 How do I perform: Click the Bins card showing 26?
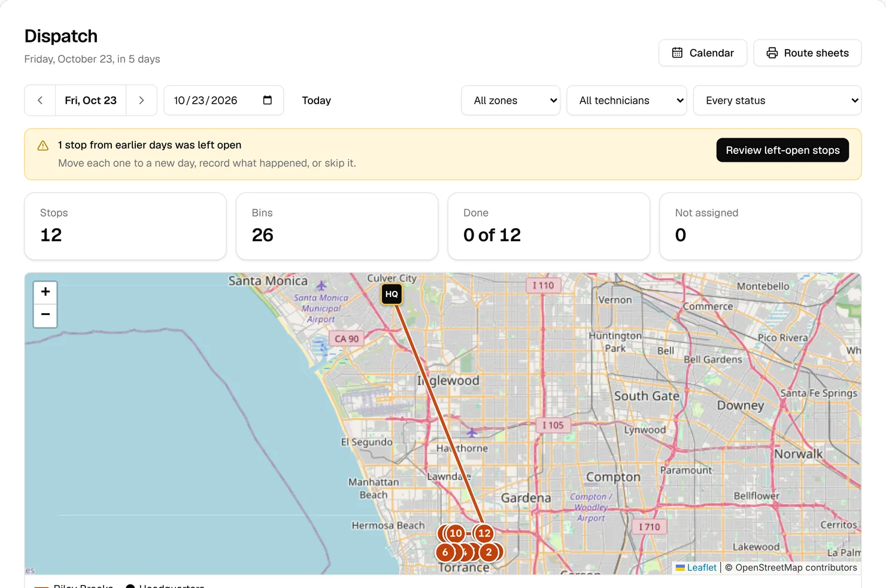(337, 226)
